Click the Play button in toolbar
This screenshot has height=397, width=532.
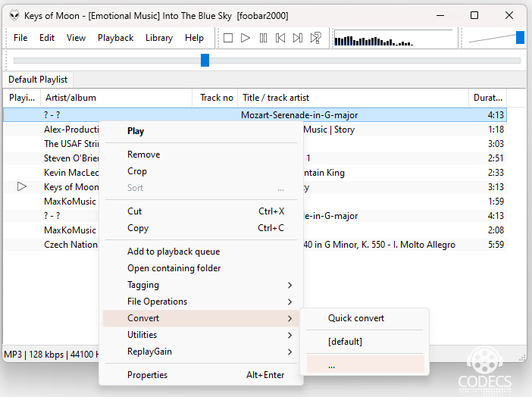coord(246,38)
